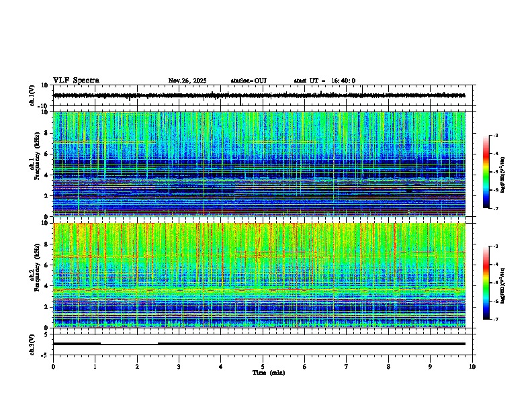Click time-axis tick label "3"
532x411 pixels.
pos(179,367)
